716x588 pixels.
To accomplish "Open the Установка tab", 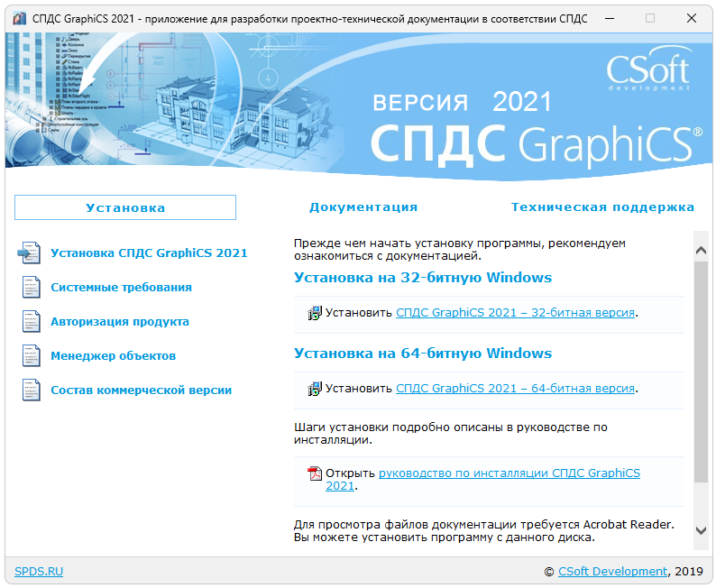I will pyautogui.click(x=125, y=207).
